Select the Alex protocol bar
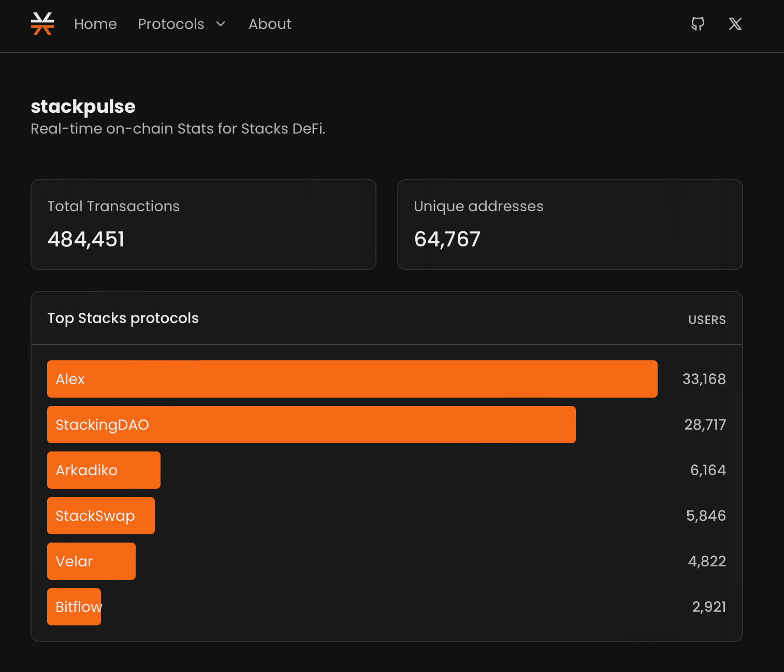Viewport: 784px width, 672px height. 352,379
